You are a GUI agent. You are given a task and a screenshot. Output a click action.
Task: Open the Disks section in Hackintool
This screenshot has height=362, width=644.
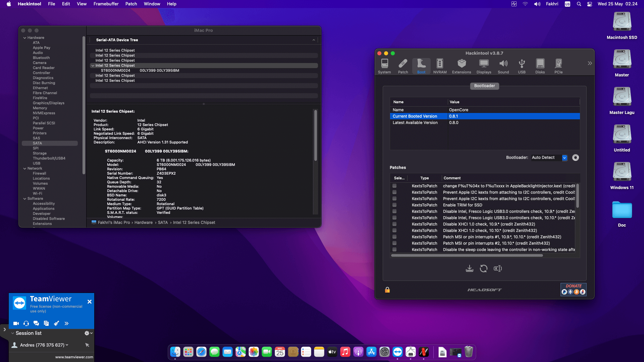point(540,66)
